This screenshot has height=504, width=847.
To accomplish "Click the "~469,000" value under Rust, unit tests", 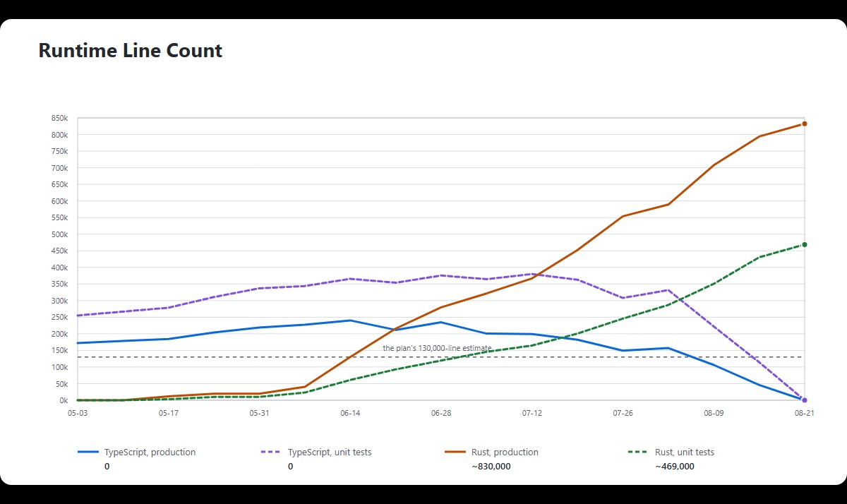I will tap(675, 467).
